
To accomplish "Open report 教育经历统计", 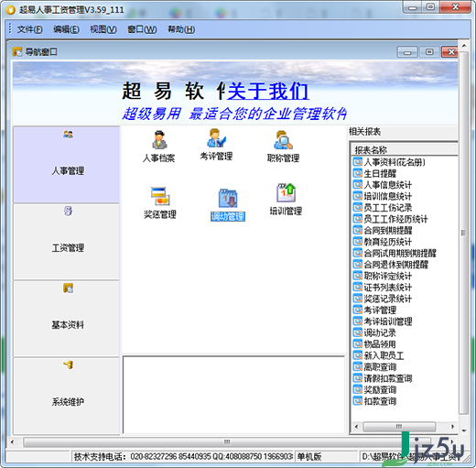I will coord(387,242).
